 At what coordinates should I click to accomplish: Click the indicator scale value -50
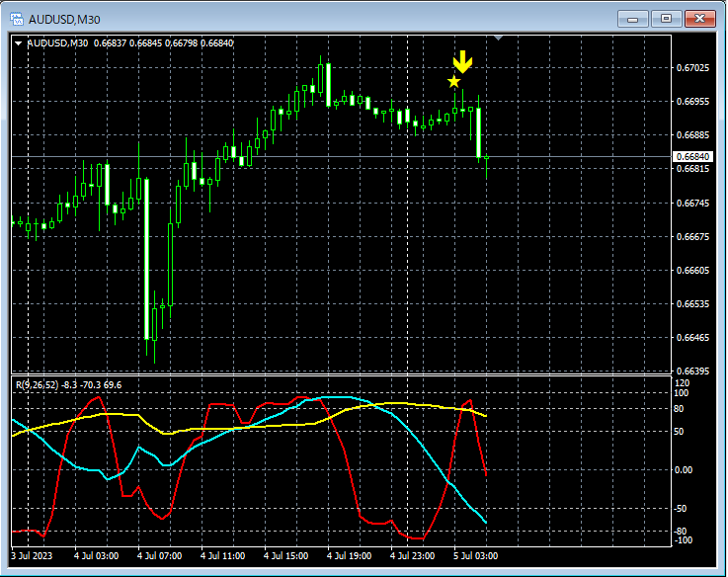[681, 509]
